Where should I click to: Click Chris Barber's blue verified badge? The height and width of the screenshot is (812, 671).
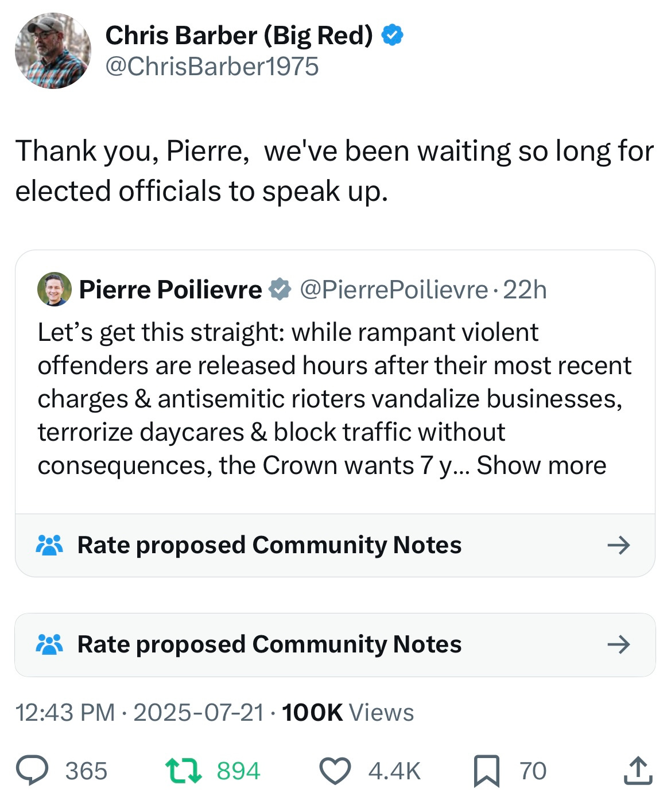pos(393,36)
